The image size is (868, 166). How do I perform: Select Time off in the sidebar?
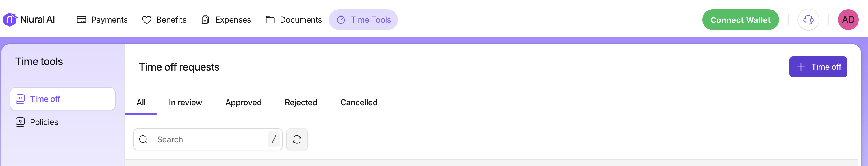click(x=63, y=99)
